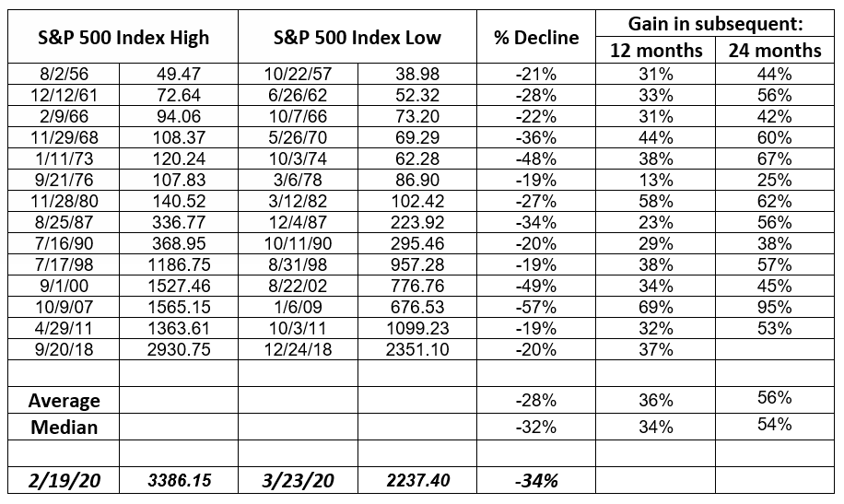Select the % Decline column header
The image size is (844, 504).
[x=536, y=38]
